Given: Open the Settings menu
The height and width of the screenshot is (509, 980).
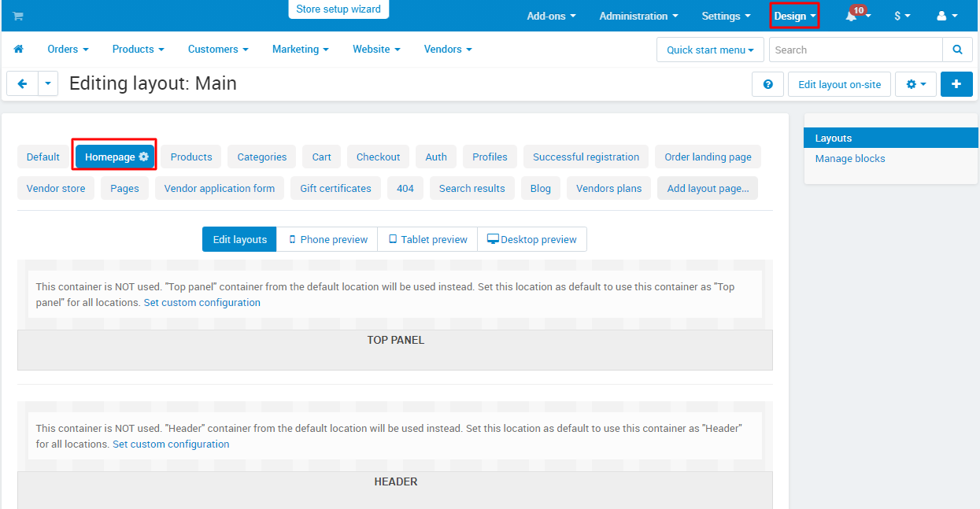Looking at the screenshot, I should click(x=726, y=16).
